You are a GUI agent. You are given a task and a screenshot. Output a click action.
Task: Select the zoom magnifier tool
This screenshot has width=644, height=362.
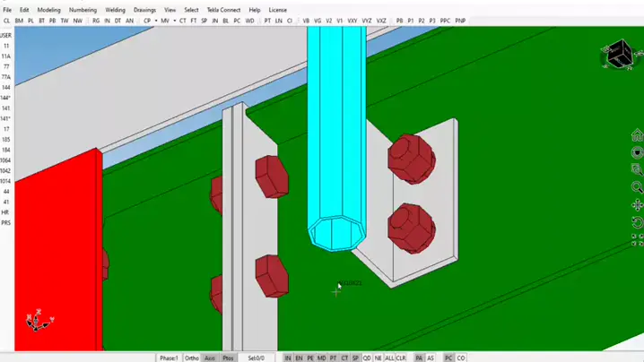click(x=637, y=187)
